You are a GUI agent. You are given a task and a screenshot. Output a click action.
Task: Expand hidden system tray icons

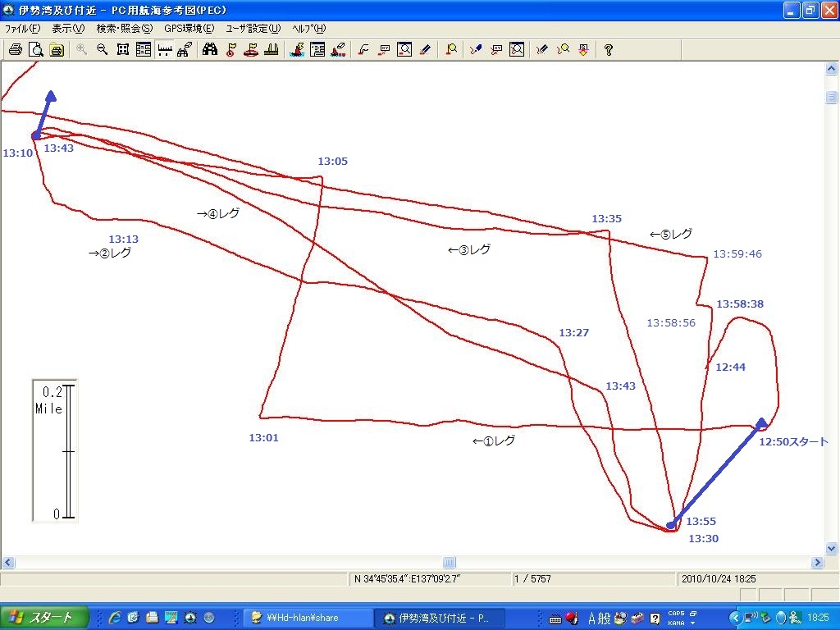(x=734, y=619)
